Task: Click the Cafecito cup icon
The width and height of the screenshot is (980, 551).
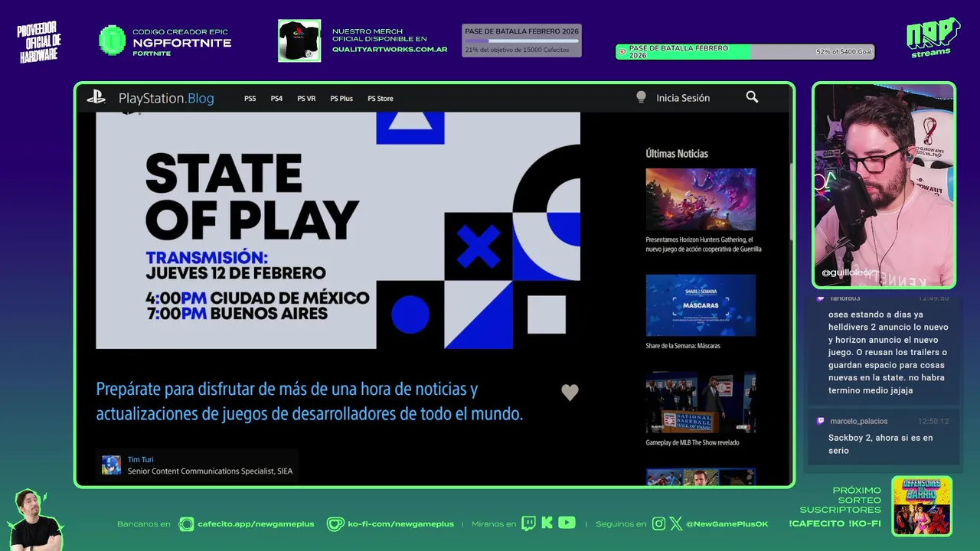Action: pyautogui.click(x=186, y=523)
